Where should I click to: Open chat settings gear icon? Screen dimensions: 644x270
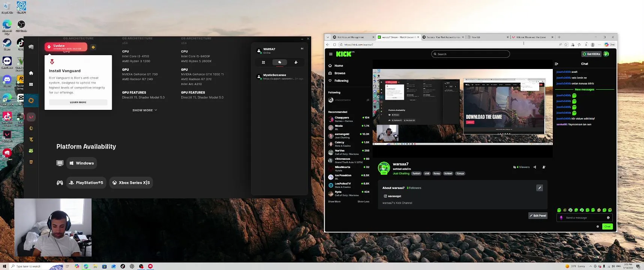point(598,226)
